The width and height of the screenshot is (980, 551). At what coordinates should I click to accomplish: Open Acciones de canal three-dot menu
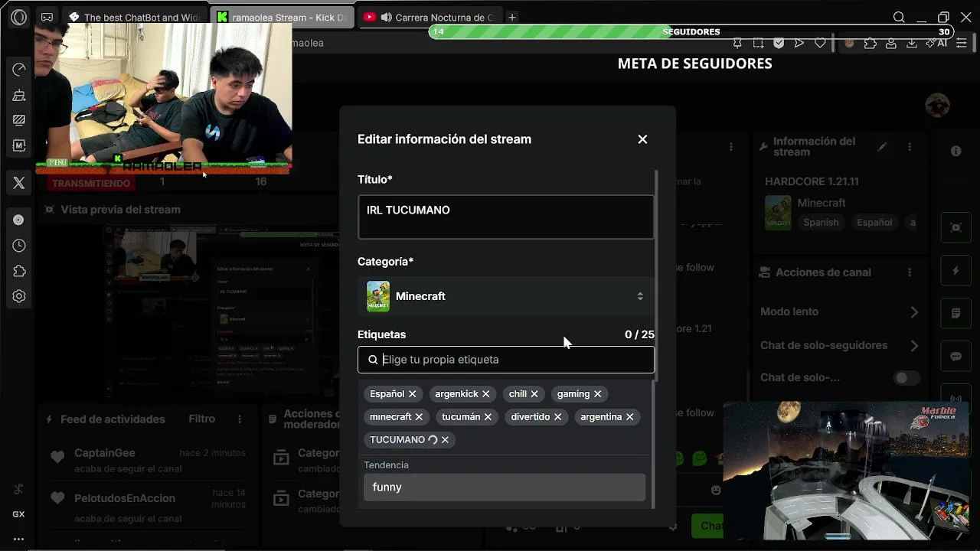click(910, 272)
